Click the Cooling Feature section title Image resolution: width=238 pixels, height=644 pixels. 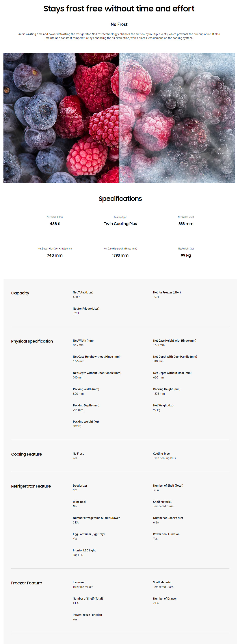coord(26,454)
